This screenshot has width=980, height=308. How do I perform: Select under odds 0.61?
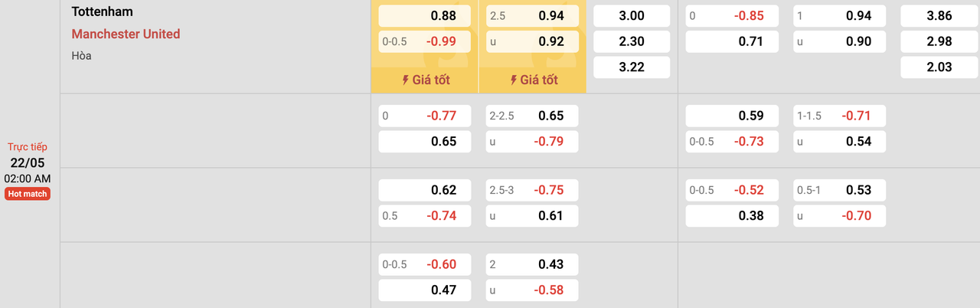532,216
